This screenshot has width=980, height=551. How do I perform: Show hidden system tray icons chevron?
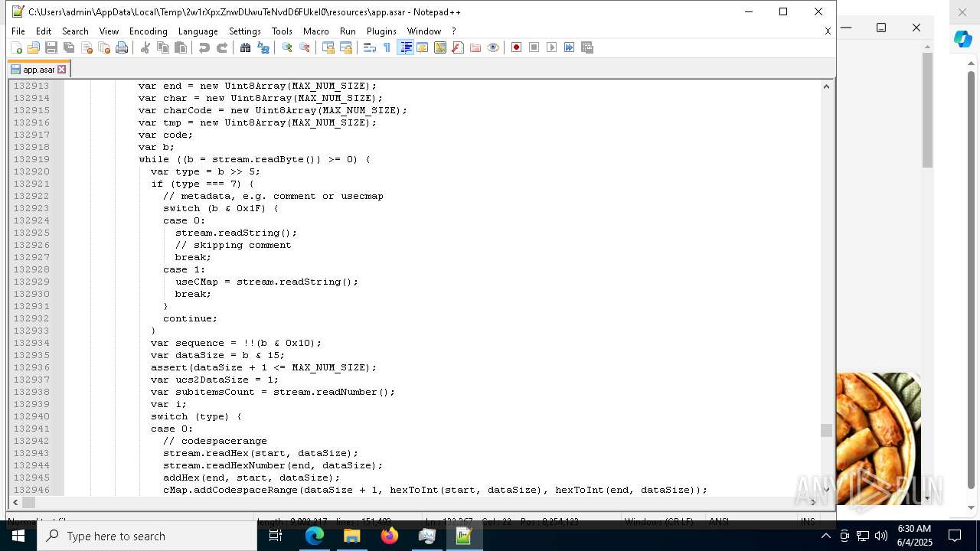coord(825,536)
